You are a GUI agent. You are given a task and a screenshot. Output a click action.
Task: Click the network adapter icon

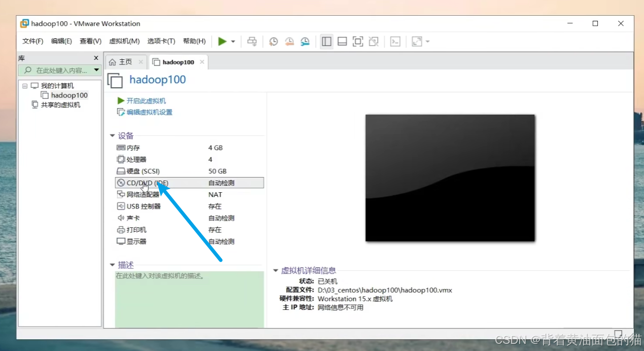click(121, 195)
